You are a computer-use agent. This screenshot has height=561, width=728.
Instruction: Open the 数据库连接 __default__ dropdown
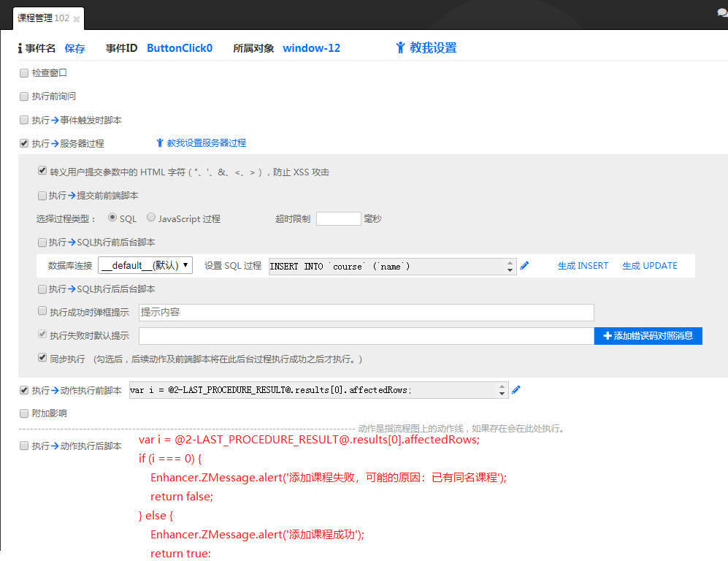tap(145, 266)
